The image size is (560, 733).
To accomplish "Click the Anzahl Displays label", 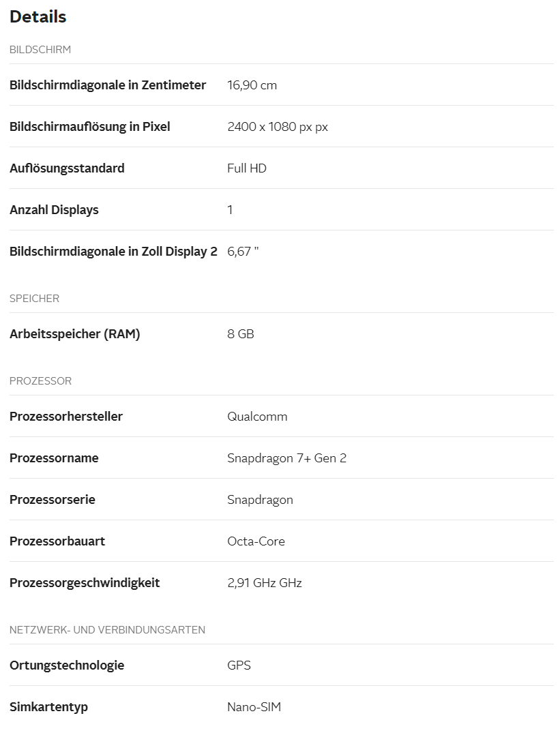I will pos(54,210).
